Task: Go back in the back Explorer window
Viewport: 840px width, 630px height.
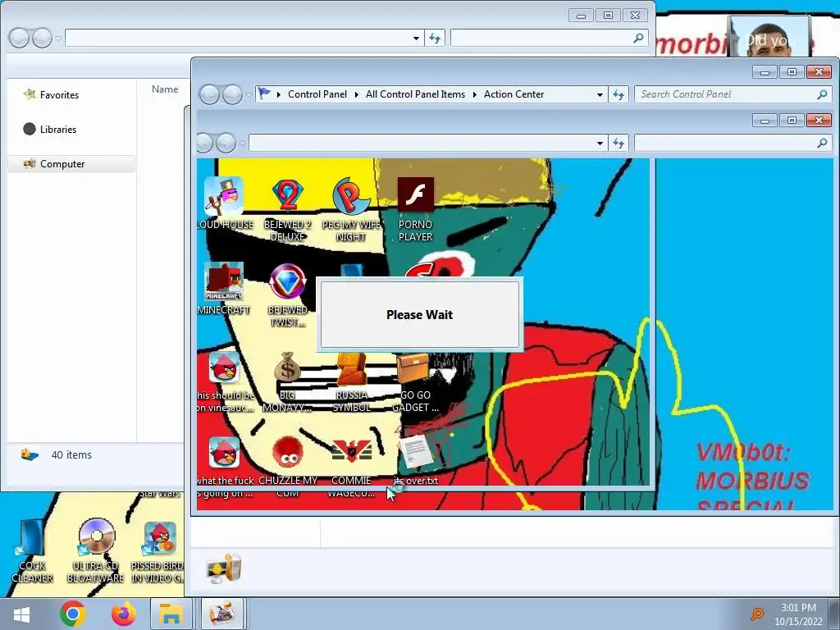Action: (x=19, y=38)
